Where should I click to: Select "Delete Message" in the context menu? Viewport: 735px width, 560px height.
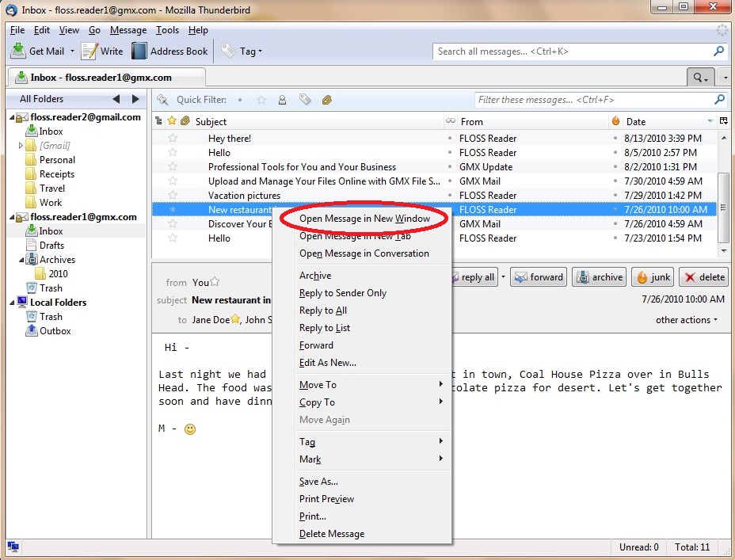332,534
